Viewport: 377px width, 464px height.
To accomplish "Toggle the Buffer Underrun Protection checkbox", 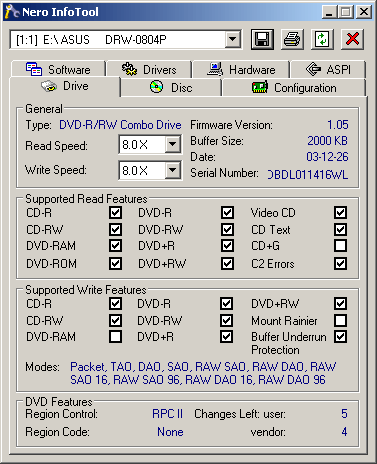I will tap(340, 337).
